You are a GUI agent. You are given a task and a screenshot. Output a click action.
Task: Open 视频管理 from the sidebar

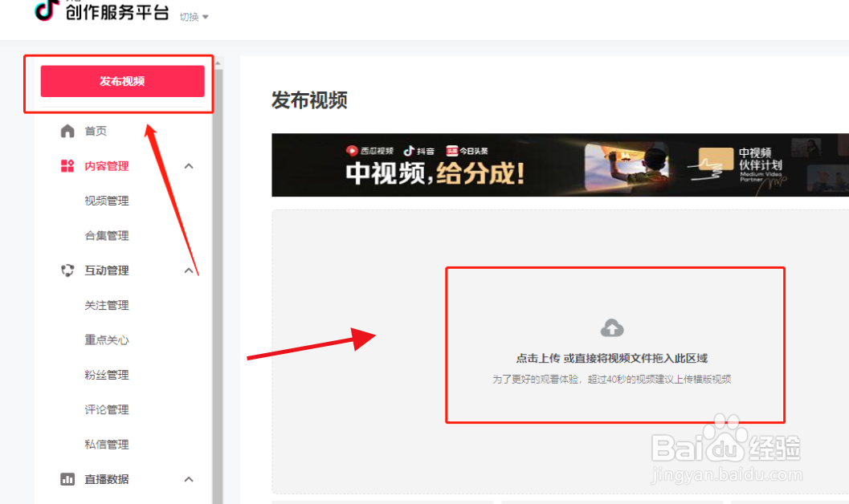(106, 201)
